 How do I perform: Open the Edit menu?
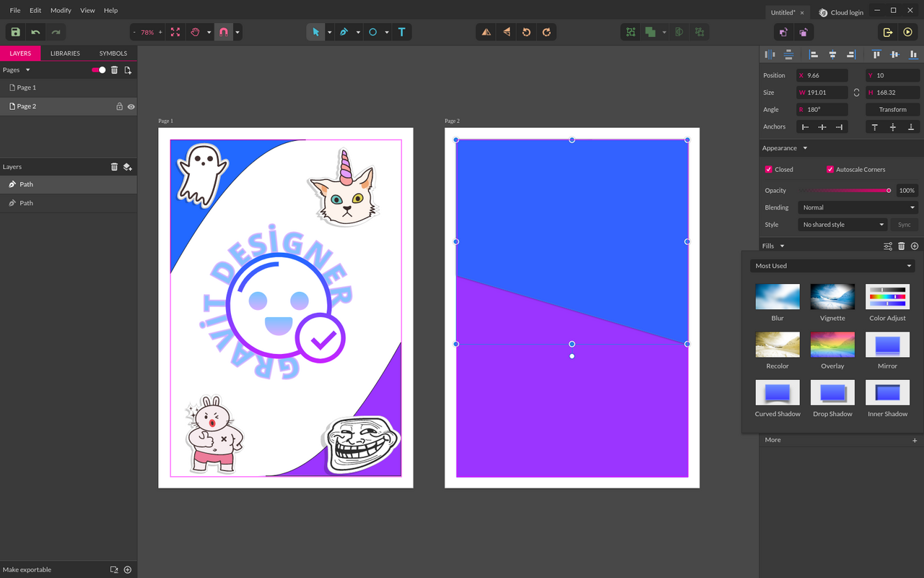35,11
